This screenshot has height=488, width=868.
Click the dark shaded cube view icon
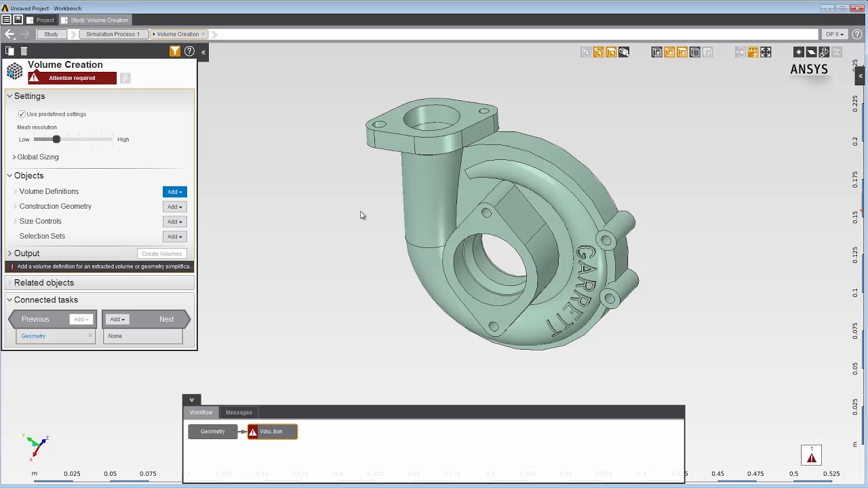656,52
